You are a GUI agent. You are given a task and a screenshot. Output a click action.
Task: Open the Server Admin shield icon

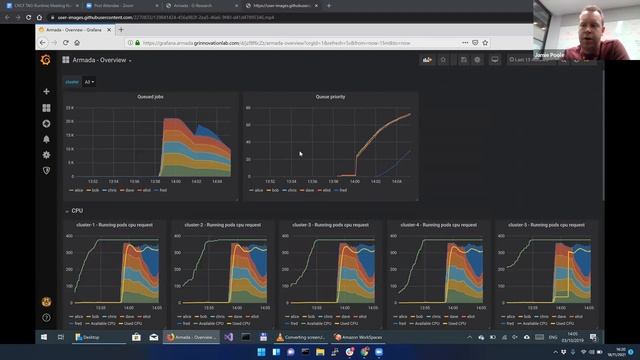46,170
